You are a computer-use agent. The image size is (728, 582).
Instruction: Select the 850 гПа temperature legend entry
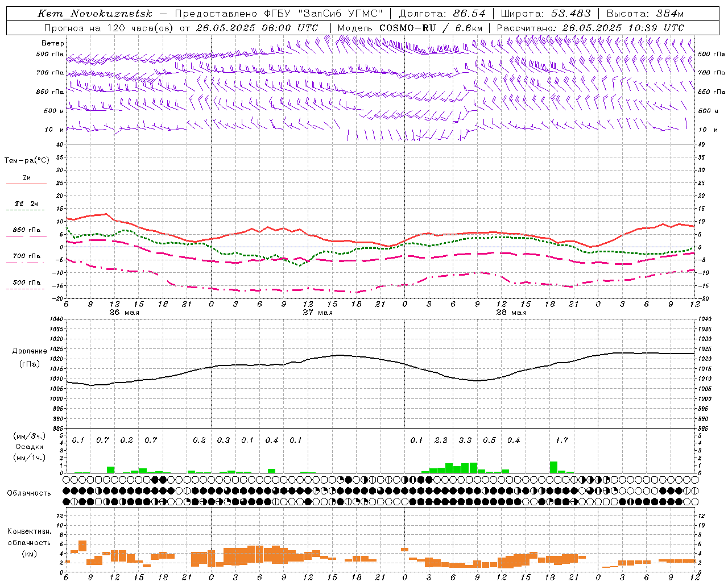coord(27,230)
